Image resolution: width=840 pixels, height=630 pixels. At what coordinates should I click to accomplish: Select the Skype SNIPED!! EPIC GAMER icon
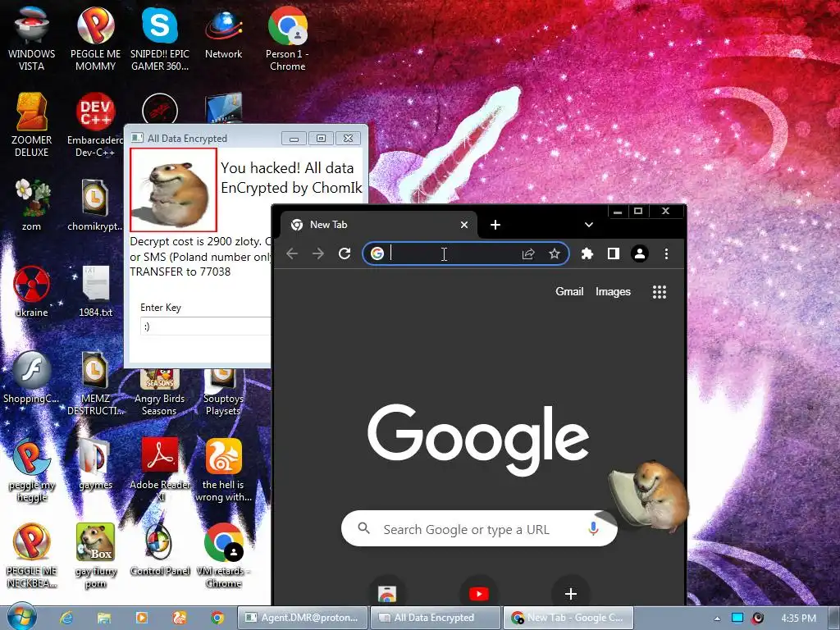click(160, 39)
